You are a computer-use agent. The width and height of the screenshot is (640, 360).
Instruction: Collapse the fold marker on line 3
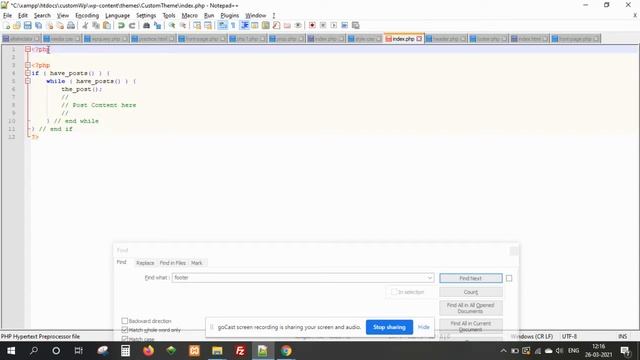coord(28,65)
